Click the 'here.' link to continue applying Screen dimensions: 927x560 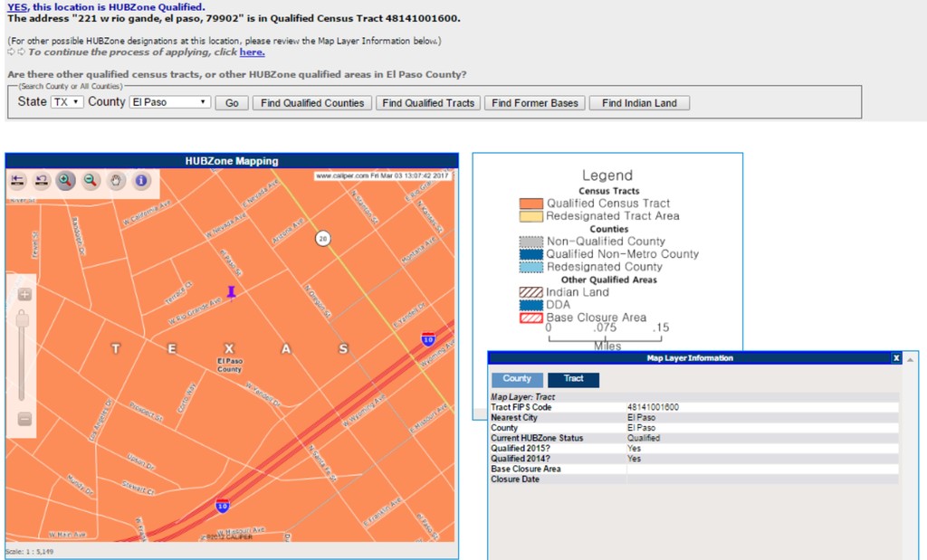click(x=252, y=52)
